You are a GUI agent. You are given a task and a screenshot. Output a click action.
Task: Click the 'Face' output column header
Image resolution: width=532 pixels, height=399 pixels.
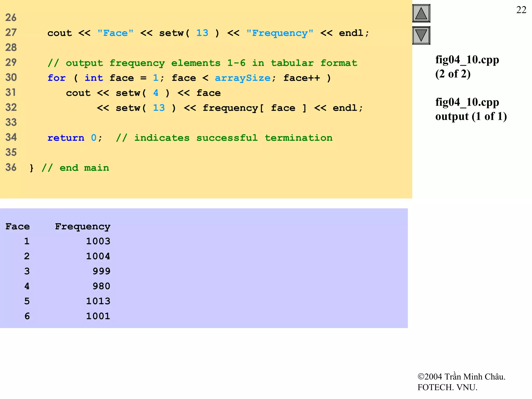pos(17,227)
